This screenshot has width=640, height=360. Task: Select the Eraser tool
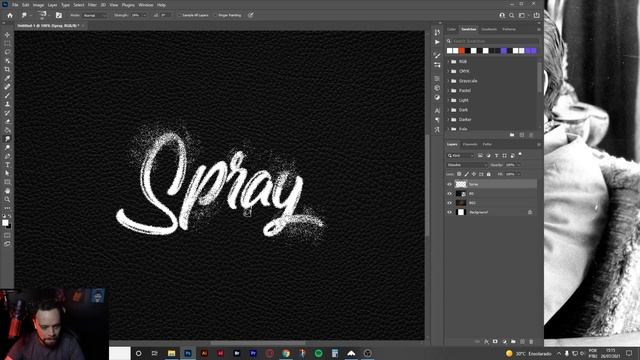[x=7, y=121]
